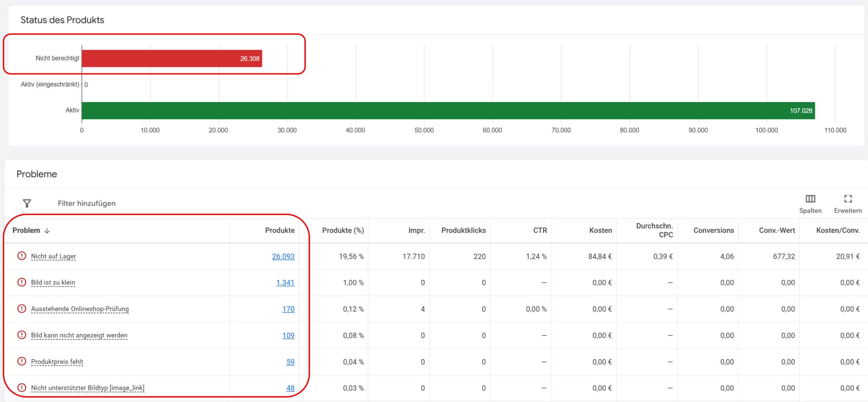
Task: Click the 1,24 % CTR cell
Action: tap(536, 256)
